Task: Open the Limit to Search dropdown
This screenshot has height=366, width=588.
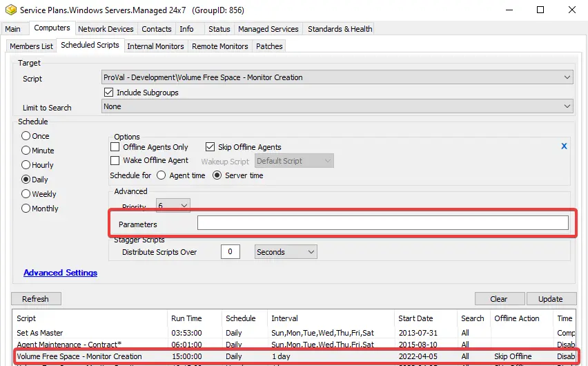Action: [x=337, y=106]
